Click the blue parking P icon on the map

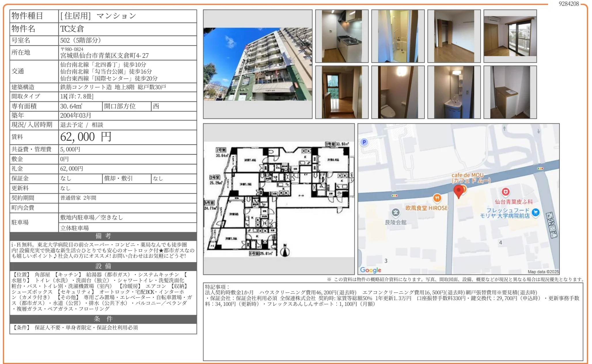(364, 142)
